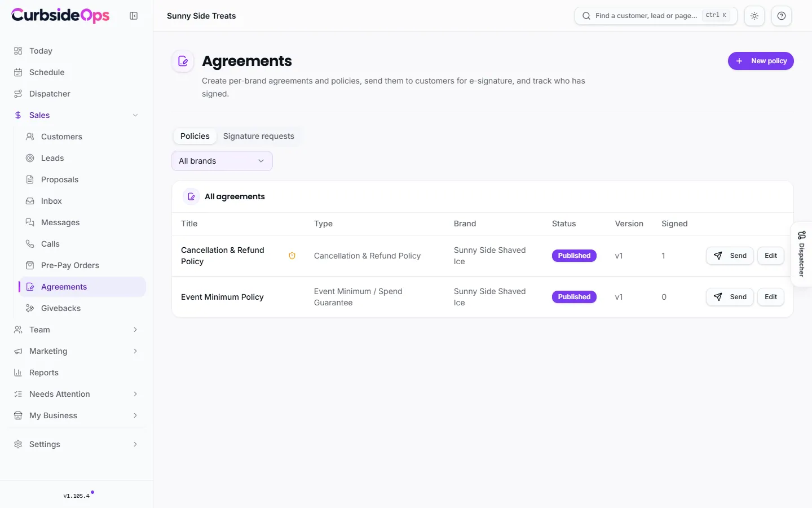Click the search magnifier icon in the top bar
This screenshot has width=812, height=508.
tap(586, 16)
